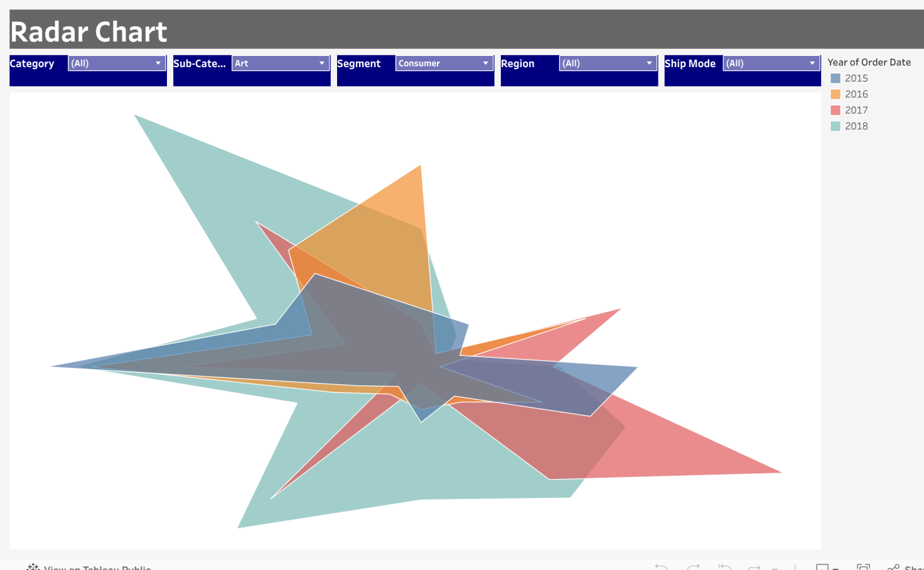Click the download caret next to the export icon
Screen dimensions: 924x570
835,566
